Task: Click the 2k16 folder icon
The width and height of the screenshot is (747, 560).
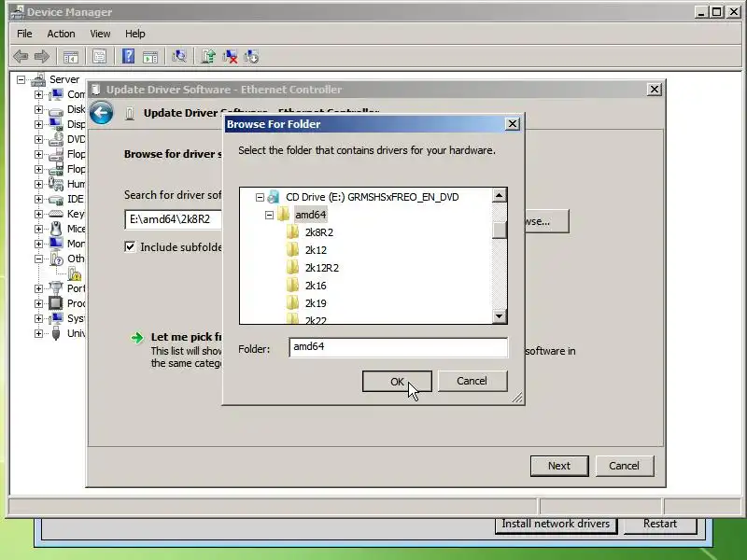Action: pos(292,286)
